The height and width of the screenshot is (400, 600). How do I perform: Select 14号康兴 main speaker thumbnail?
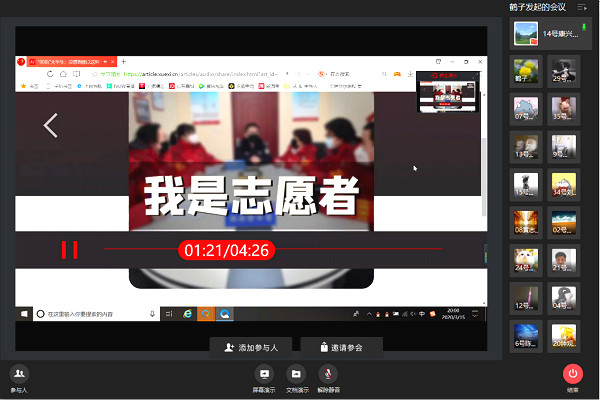[x=527, y=34]
